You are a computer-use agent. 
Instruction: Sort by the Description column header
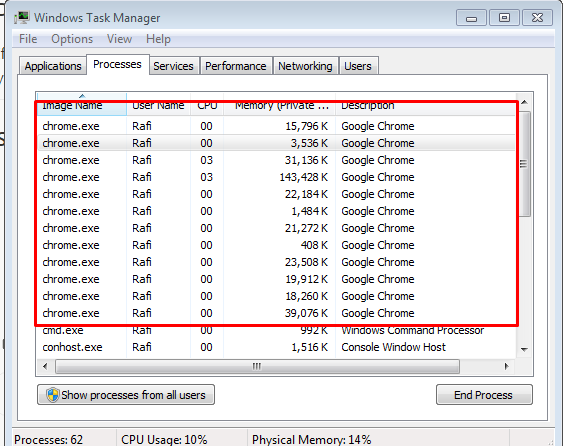pyautogui.click(x=425, y=105)
